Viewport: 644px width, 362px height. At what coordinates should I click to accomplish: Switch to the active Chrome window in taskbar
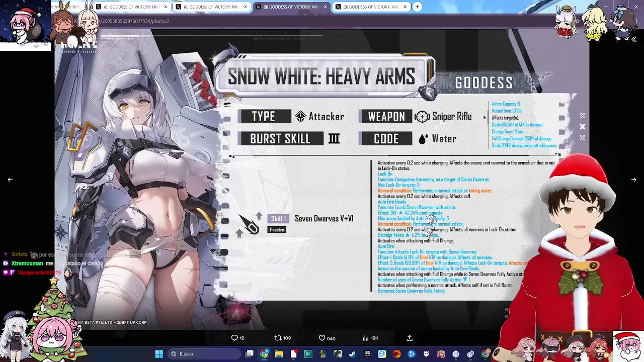(x=264, y=354)
